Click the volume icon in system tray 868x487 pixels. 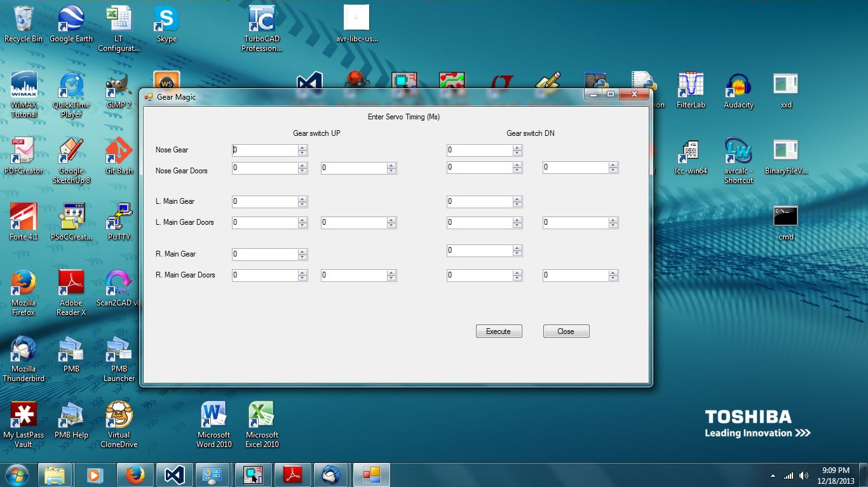coord(804,475)
